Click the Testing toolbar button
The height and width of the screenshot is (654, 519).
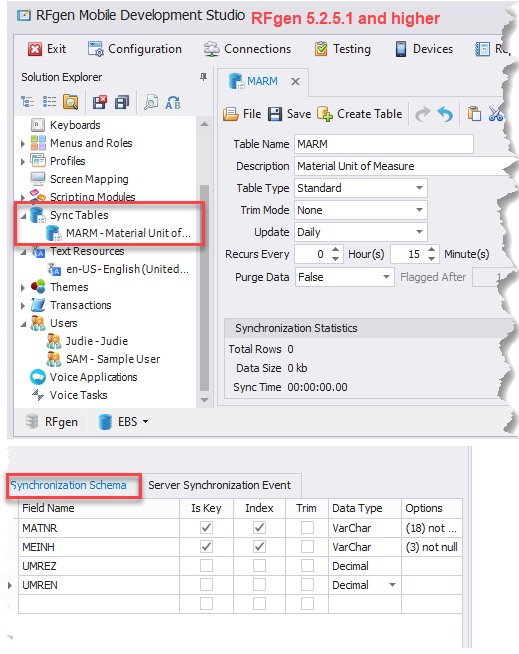[343, 49]
